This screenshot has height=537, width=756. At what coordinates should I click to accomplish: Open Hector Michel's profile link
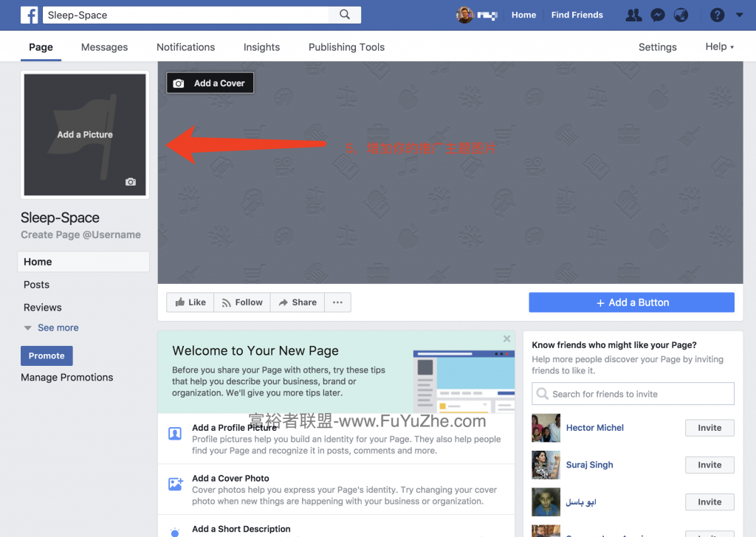tap(594, 428)
